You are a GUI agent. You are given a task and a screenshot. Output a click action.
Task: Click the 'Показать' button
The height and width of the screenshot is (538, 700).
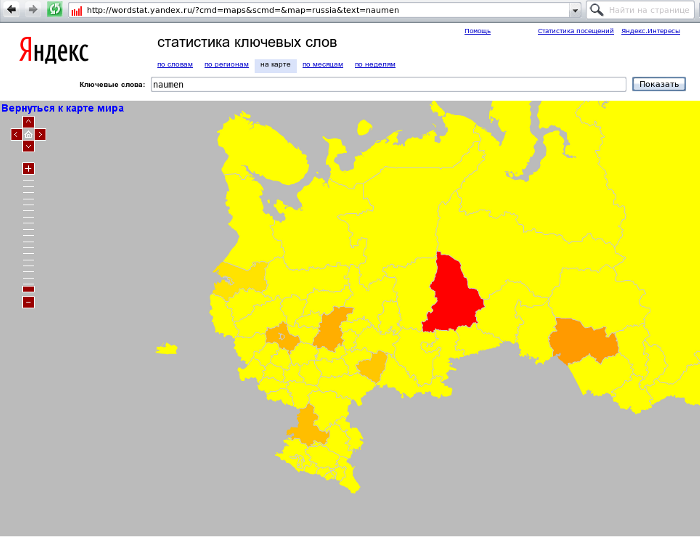pyautogui.click(x=659, y=84)
